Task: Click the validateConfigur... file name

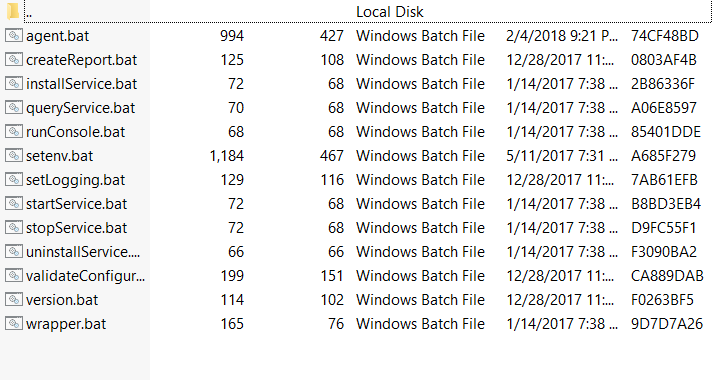Action: pos(85,276)
